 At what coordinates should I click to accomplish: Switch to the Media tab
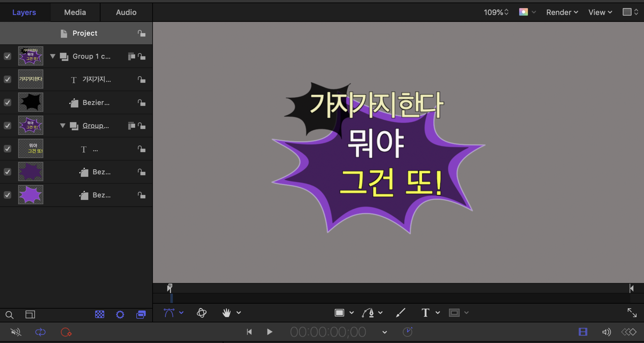pos(75,12)
